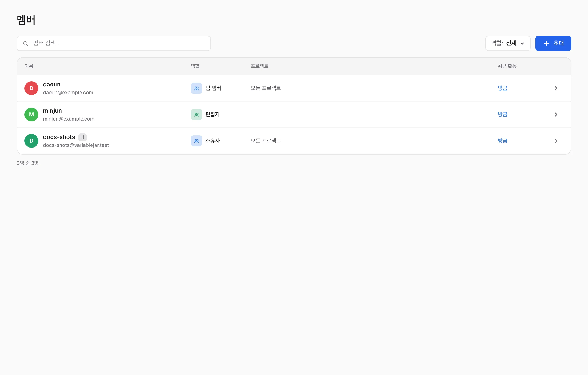The image size is (588, 375).
Task: Click the dash in minjun's 프로젝트 cell
Action: [x=253, y=115]
